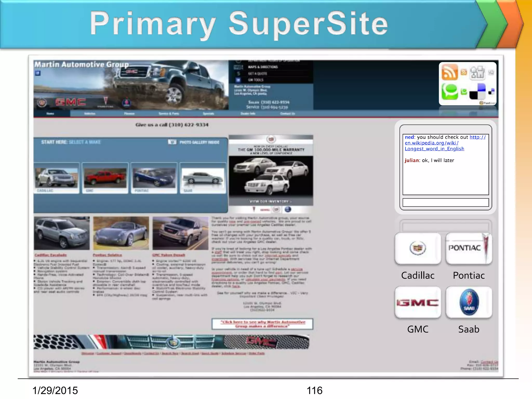Select the GMC brand tile in sidebar

tap(418, 303)
